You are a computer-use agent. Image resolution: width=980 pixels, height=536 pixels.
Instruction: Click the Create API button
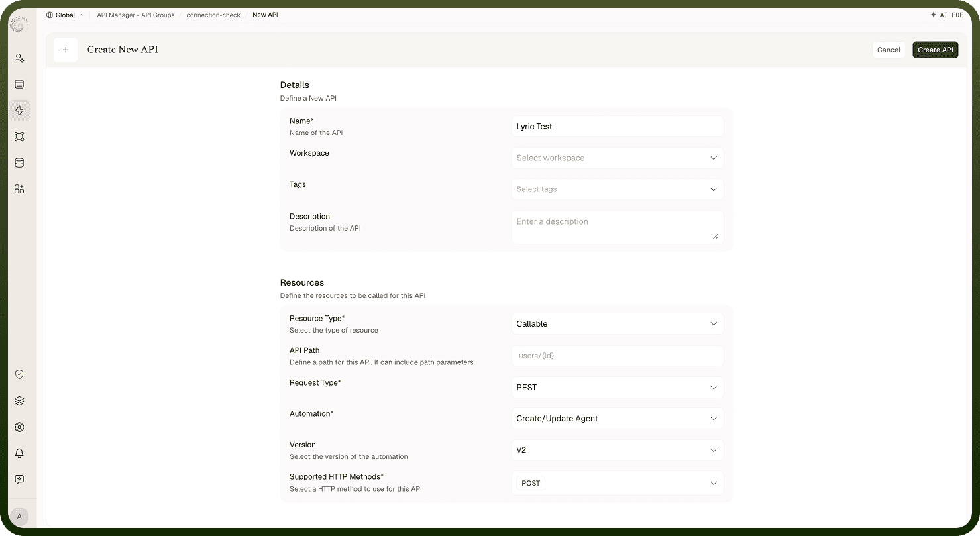pos(935,50)
